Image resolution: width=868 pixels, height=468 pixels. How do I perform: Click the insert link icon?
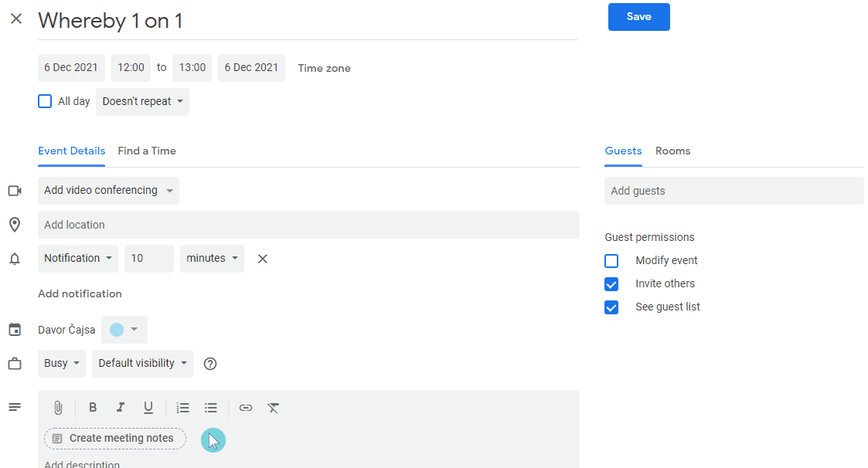tap(246, 408)
